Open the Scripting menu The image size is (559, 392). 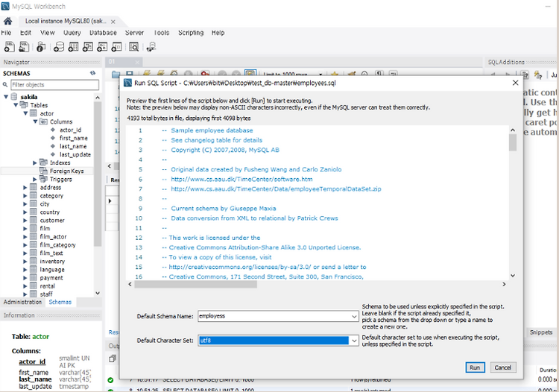tap(191, 33)
